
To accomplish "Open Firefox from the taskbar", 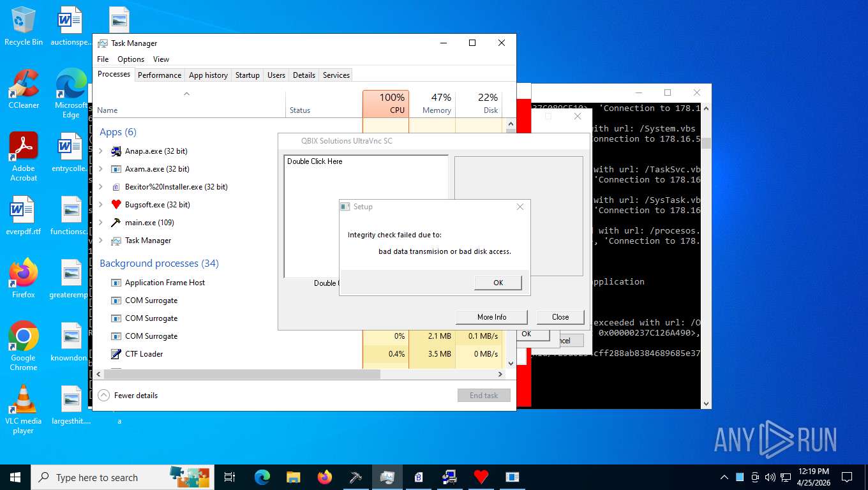I will click(325, 477).
